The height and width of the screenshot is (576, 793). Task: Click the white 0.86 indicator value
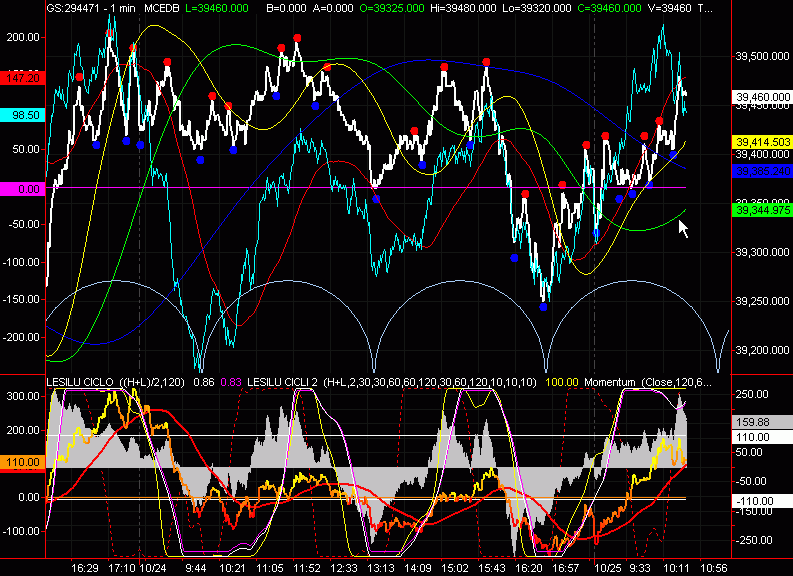point(204,382)
